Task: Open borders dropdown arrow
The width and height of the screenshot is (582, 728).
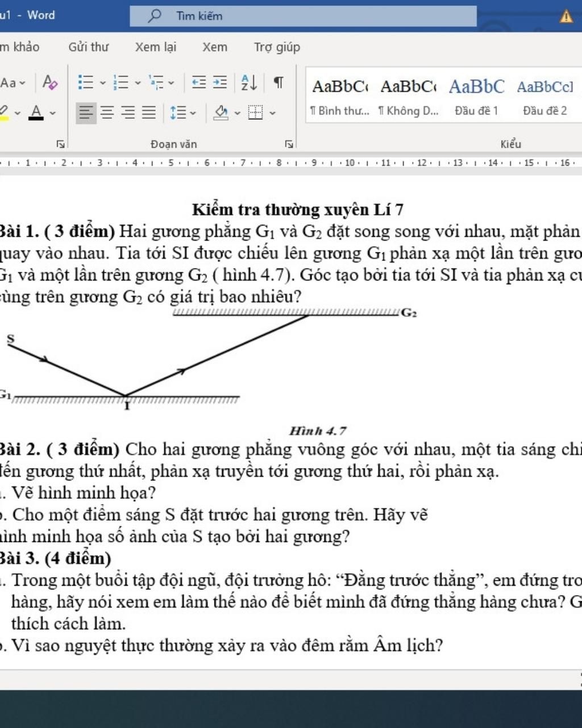Action: click(x=272, y=113)
